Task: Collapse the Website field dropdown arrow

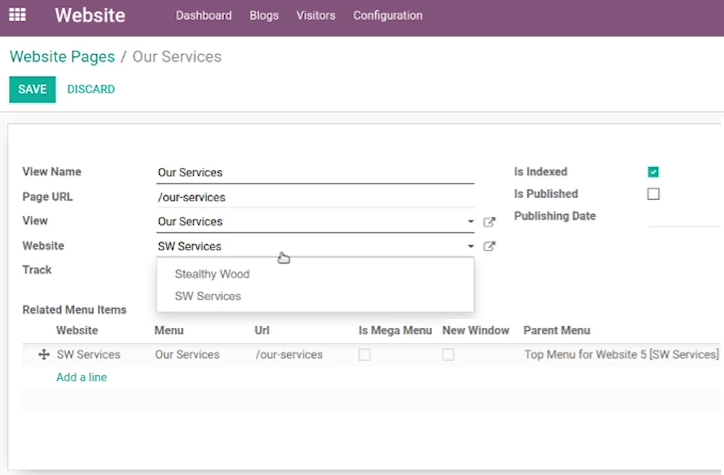Action: 471,247
